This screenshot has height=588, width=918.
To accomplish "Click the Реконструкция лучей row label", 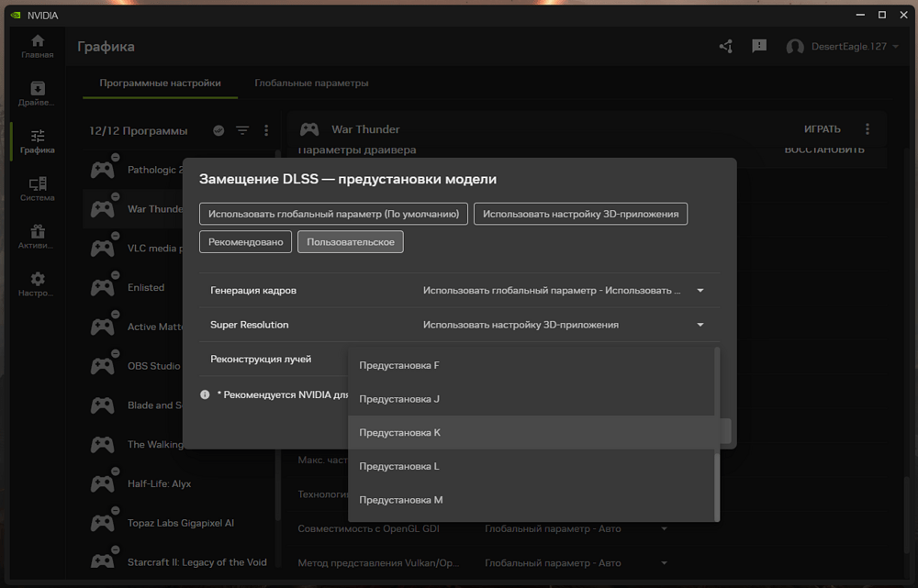I will pyautogui.click(x=261, y=359).
